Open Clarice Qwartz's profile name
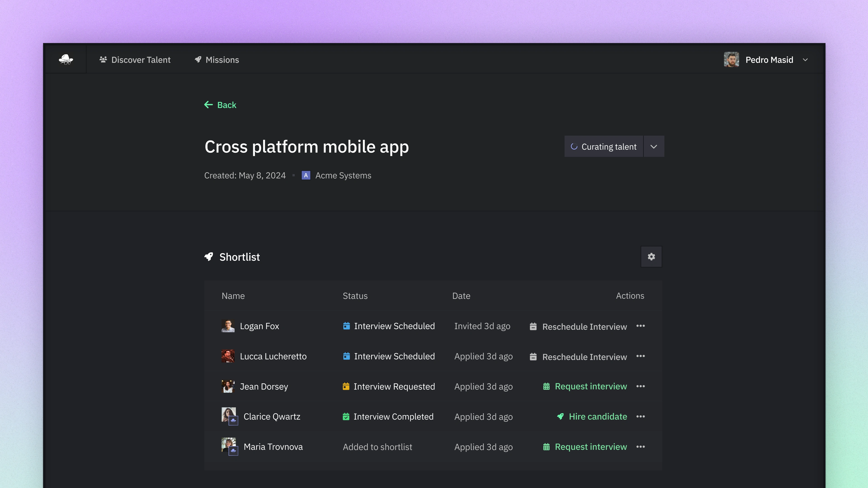 pyautogui.click(x=271, y=417)
